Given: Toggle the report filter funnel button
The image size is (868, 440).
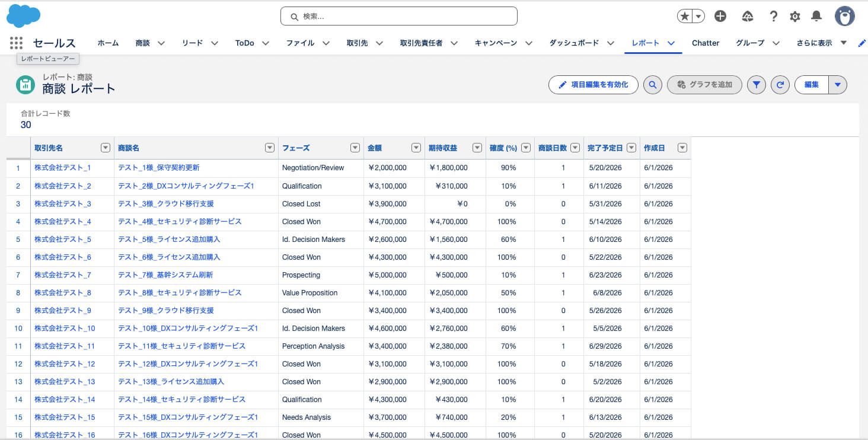Looking at the screenshot, I should [x=756, y=85].
